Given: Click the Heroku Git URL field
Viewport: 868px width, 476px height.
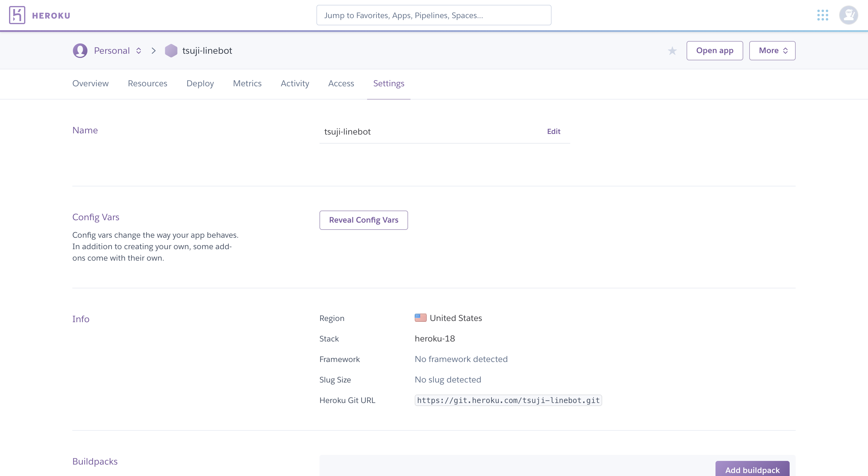Looking at the screenshot, I should click(x=508, y=400).
